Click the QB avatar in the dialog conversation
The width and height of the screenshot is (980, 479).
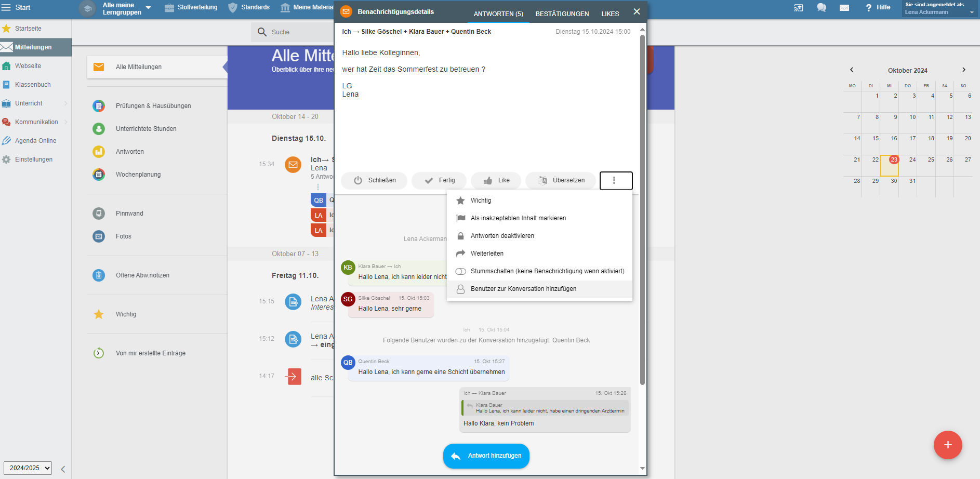[348, 363]
